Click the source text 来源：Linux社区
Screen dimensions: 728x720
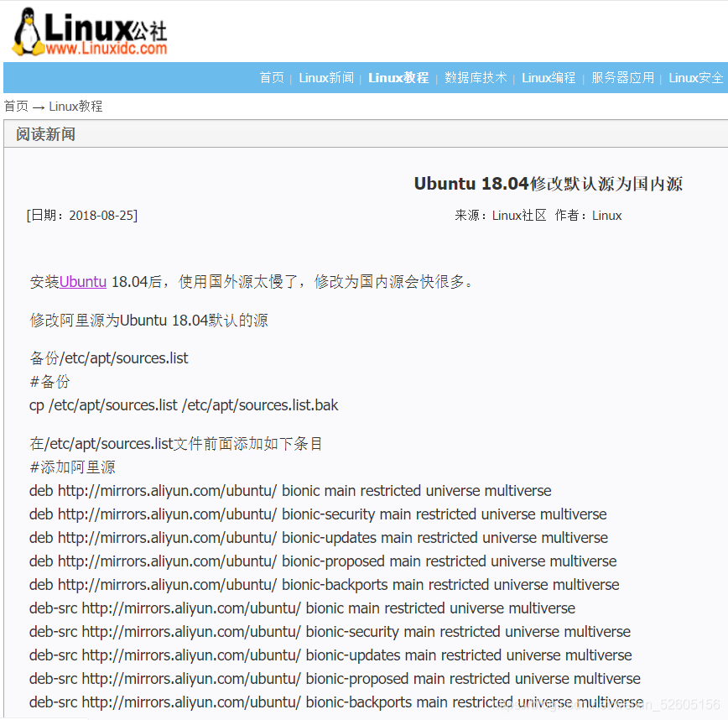[x=501, y=216]
